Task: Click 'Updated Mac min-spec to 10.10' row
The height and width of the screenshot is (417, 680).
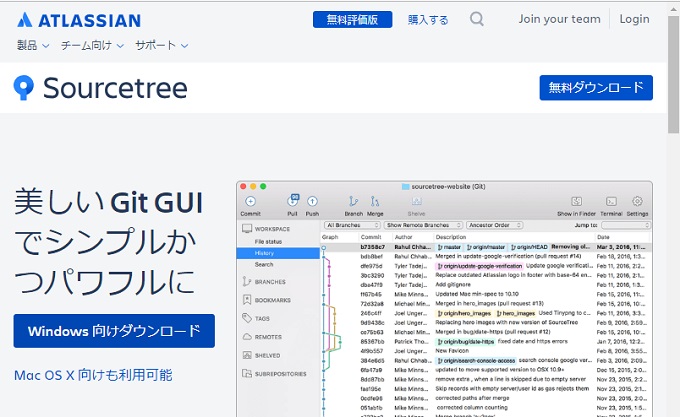Action: (486, 294)
